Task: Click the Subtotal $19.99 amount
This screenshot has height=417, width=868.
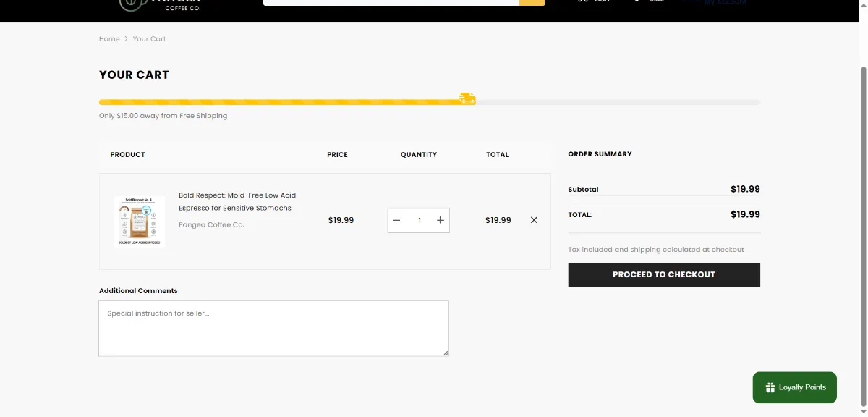Action: pyautogui.click(x=745, y=189)
